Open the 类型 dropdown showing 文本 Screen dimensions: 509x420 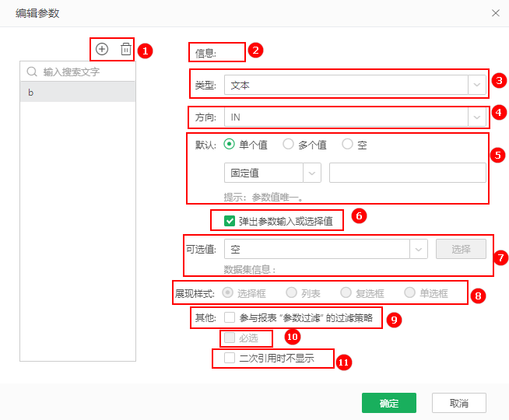(355, 84)
